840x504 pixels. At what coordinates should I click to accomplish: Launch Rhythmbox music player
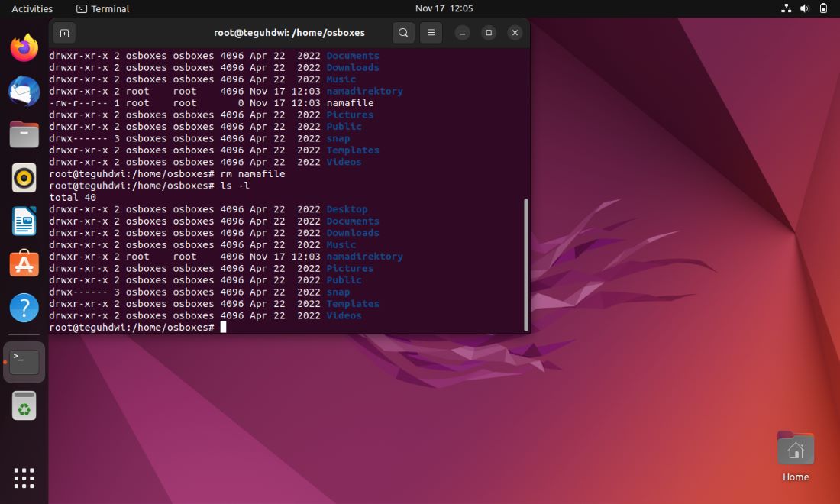24,178
